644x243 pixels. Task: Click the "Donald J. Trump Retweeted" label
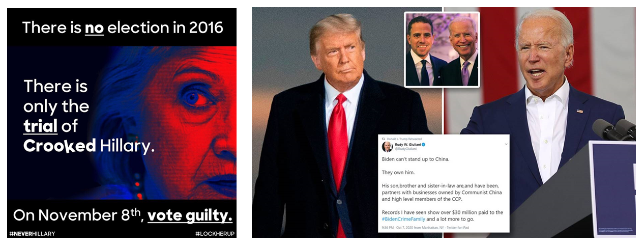405,139
